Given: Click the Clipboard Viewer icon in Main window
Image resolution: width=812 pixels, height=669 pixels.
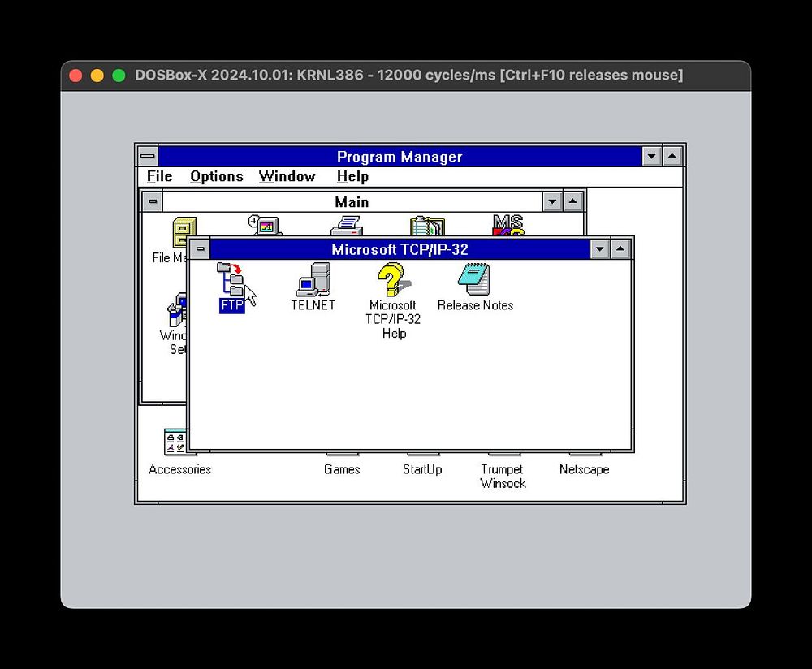Looking at the screenshot, I should point(427,226).
